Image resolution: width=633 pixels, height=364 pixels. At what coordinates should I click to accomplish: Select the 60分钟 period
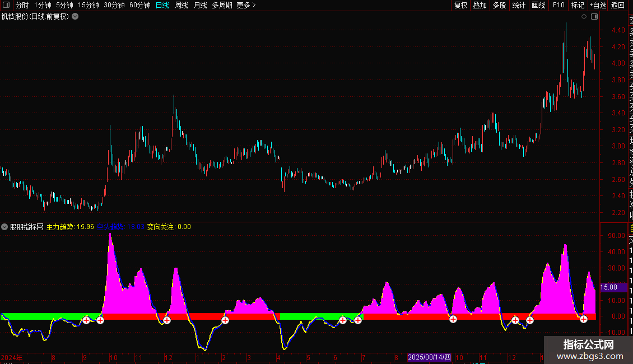[x=140, y=5]
